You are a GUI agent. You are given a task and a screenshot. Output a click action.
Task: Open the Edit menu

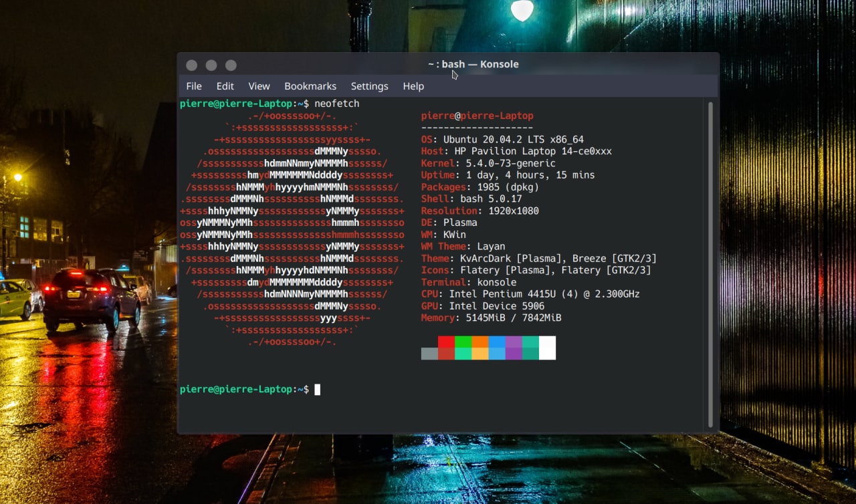[x=225, y=86]
